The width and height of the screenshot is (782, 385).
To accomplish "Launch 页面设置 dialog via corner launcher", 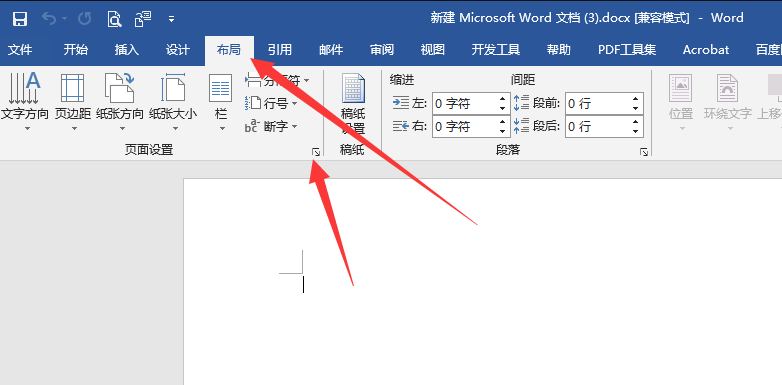I will point(316,152).
